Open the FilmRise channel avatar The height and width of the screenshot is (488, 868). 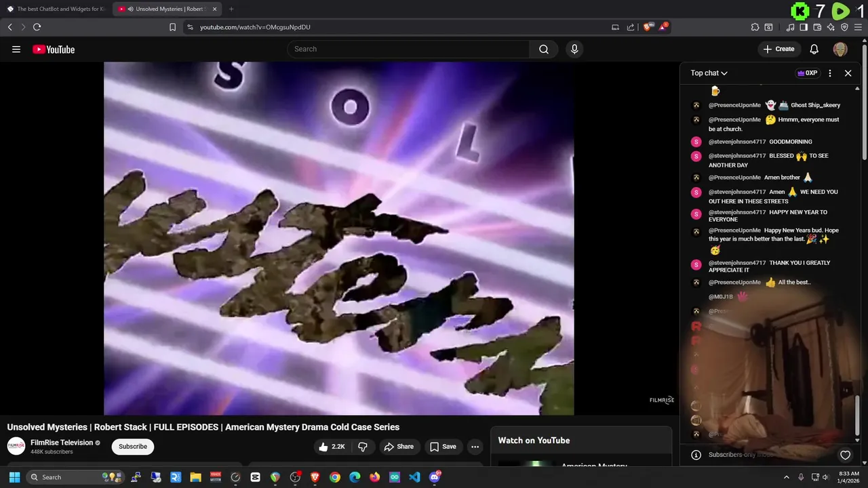(16, 446)
